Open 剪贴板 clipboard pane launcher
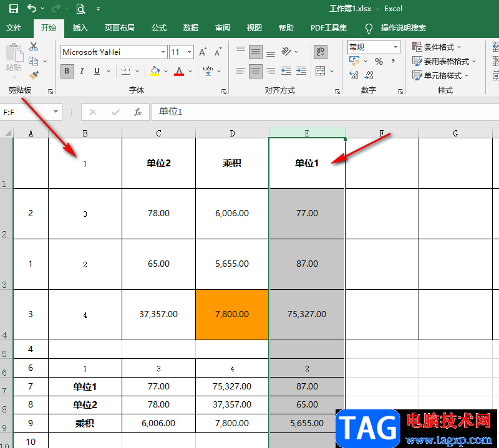Viewport: 499px width, 448px height. (51, 92)
